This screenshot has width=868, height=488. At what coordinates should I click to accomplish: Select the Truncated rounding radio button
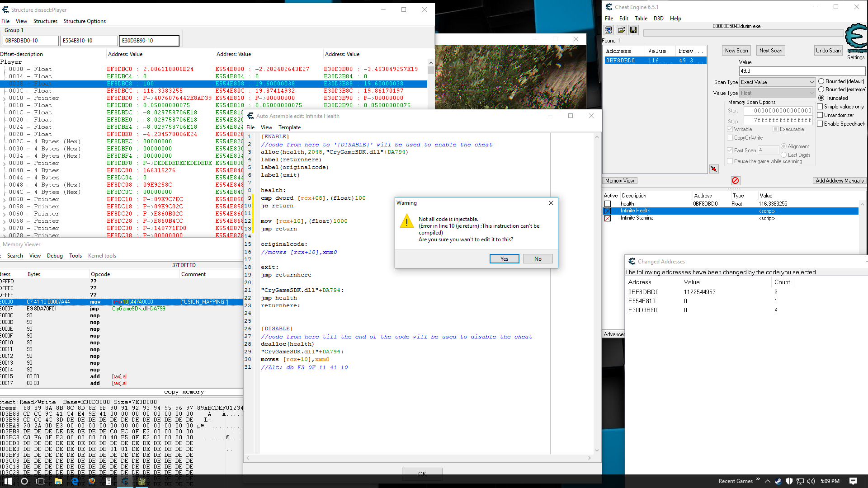pyautogui.click(x=821, y=98)
